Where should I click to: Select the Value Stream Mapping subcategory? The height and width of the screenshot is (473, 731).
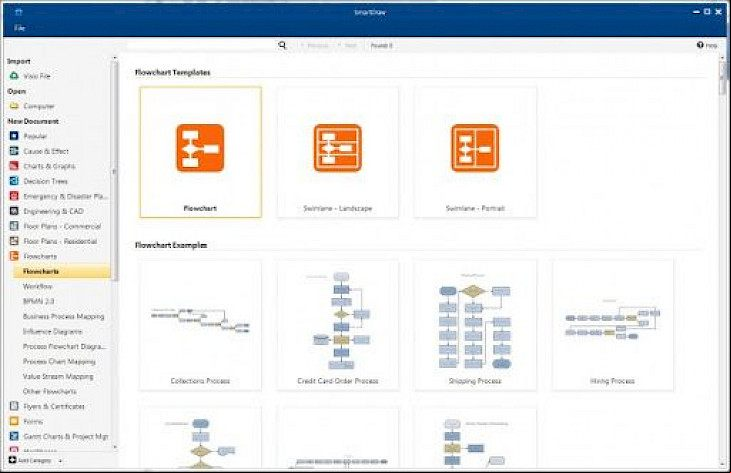tap(58, 376)
